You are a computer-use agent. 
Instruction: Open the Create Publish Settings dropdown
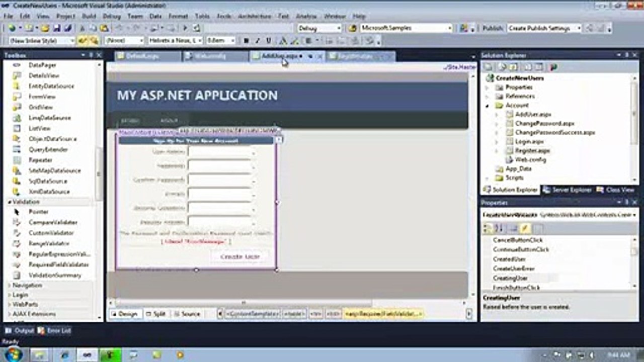pyautogui.click(x=544, y=28)
